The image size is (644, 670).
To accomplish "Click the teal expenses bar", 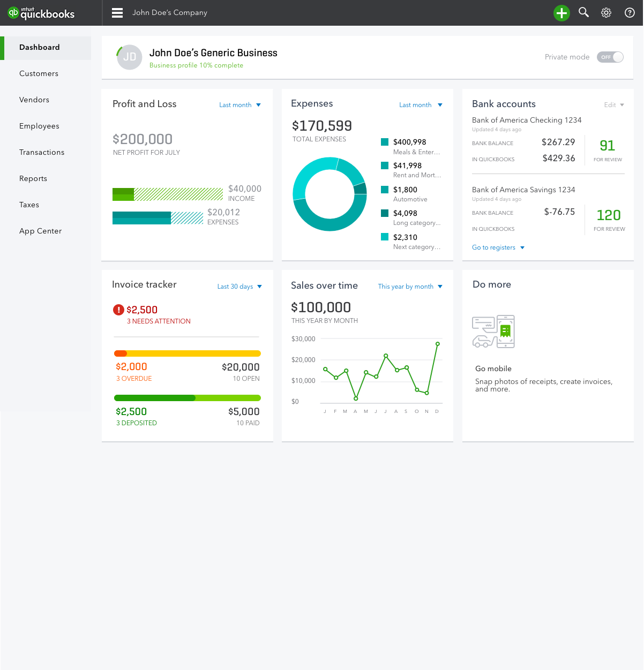I will click(158, 218).
